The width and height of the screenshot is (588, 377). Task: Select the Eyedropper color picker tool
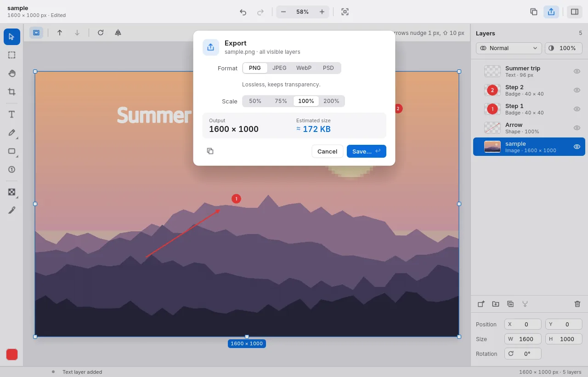(12, 211)
